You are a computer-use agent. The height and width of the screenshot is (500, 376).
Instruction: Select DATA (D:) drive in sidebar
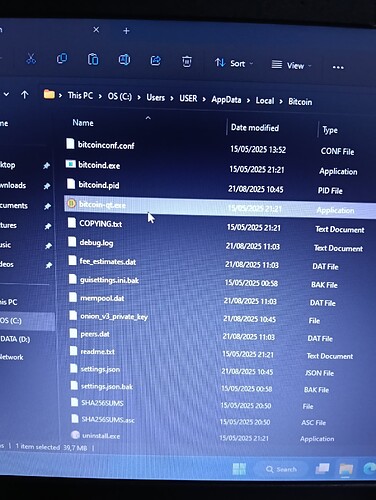[15, 339]
